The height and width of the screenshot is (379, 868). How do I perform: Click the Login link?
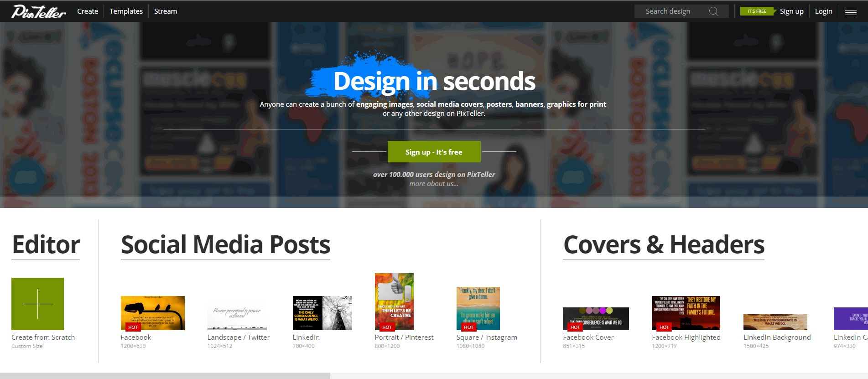tap(823, 11)
